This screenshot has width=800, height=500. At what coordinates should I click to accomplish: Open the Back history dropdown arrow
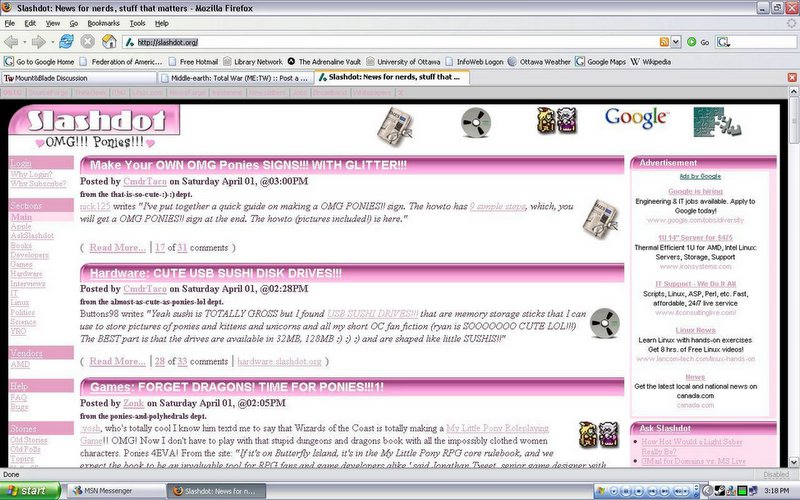(x=24, y=42)
